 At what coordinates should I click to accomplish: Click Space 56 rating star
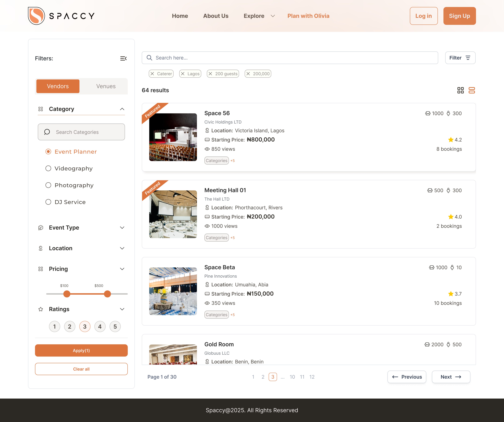tap(451, 140)
